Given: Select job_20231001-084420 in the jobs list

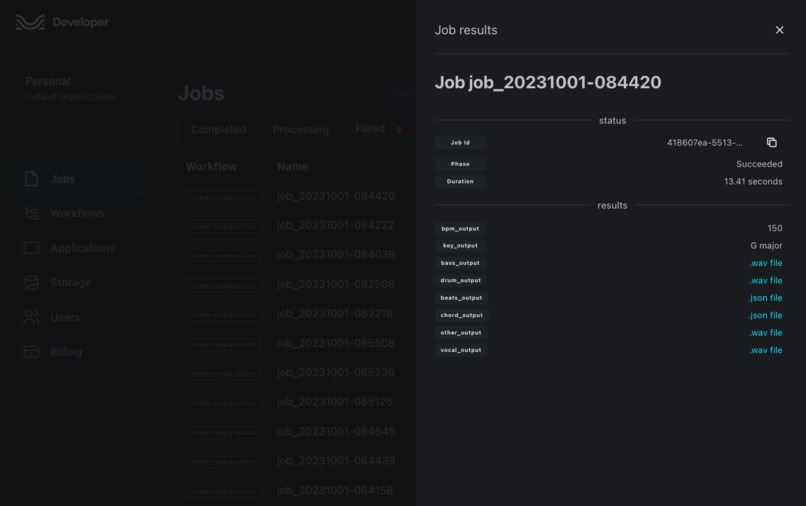Looking at the screenshot, I should [x=336, y=196].
